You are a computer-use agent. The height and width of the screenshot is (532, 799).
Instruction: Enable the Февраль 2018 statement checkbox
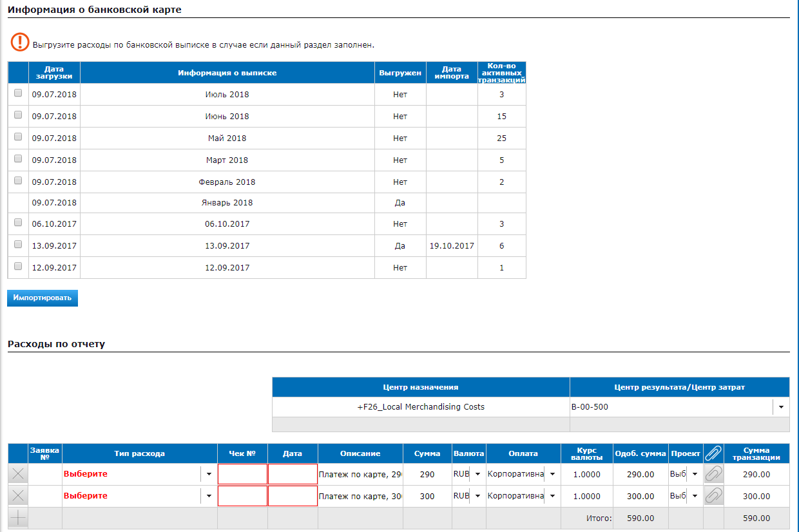click(18, 180)
